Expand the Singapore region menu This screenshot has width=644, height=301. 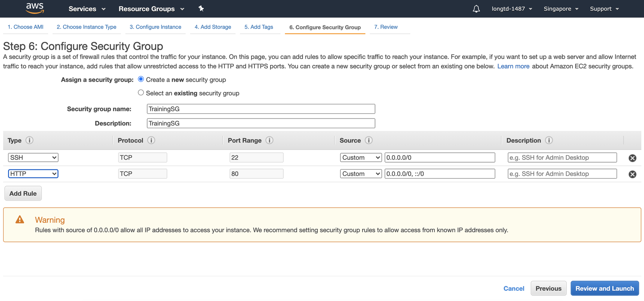[x=561, y=9]
